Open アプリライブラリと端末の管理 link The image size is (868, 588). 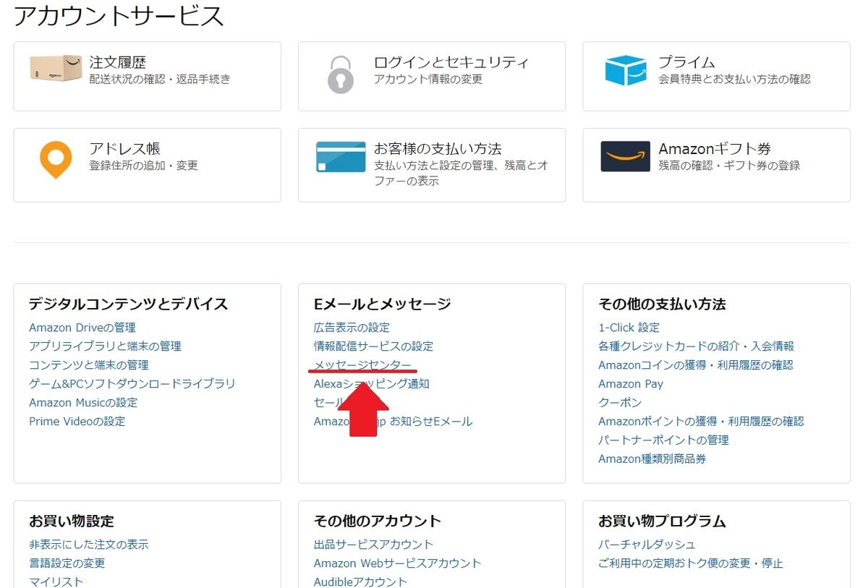click(x=105, y=346)
